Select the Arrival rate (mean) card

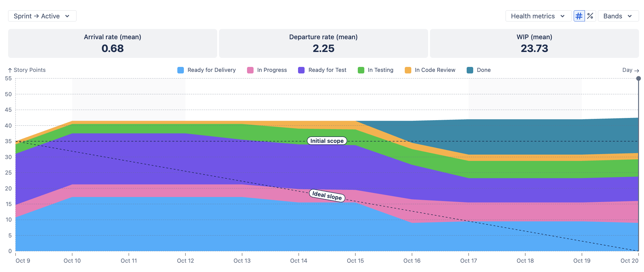[x=113, y=43]
